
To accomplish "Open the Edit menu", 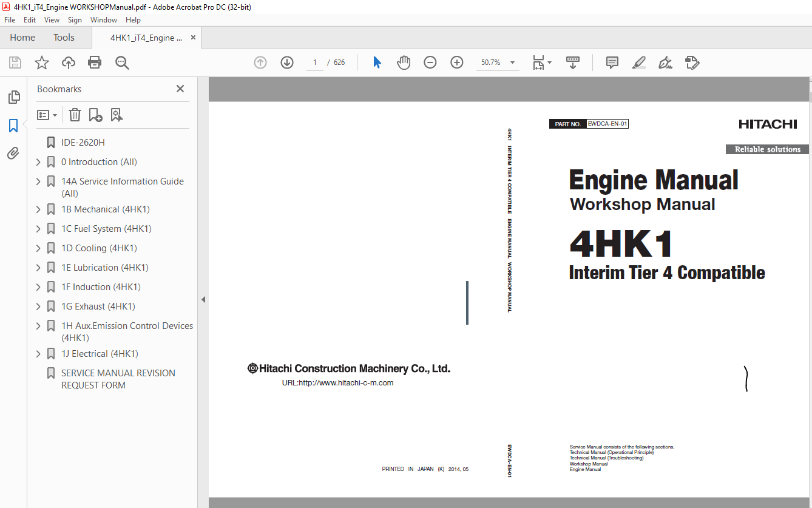I will point(30,20).
